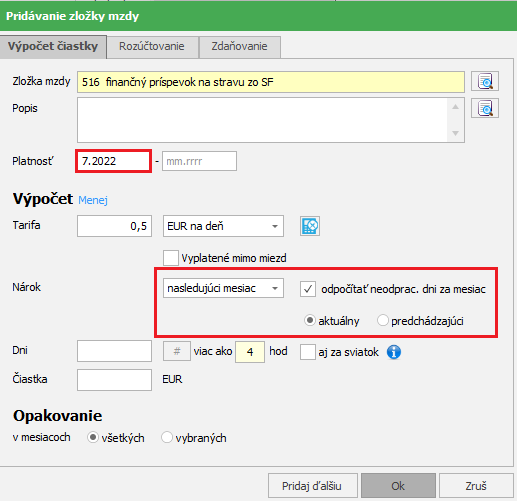Click the # button next to Dni field

(x=177, y=351)
